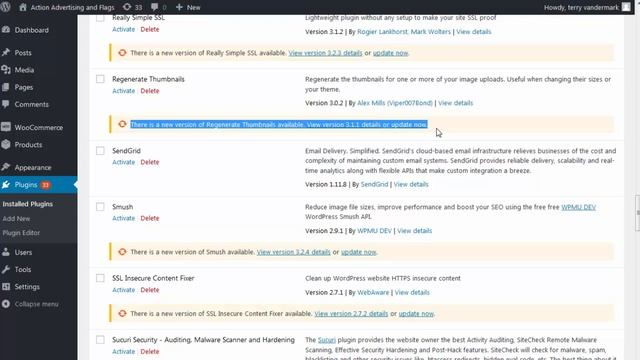Open Installed Plugins submenu item
Image resolution: width=640 pixels, height=360 pixels.
tap(27, 204)
